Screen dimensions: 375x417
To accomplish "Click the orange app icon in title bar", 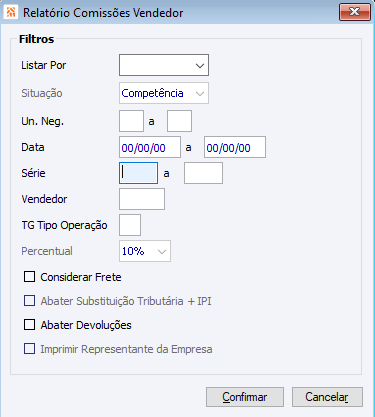I will pyautogui.click(x=11, y=12).
